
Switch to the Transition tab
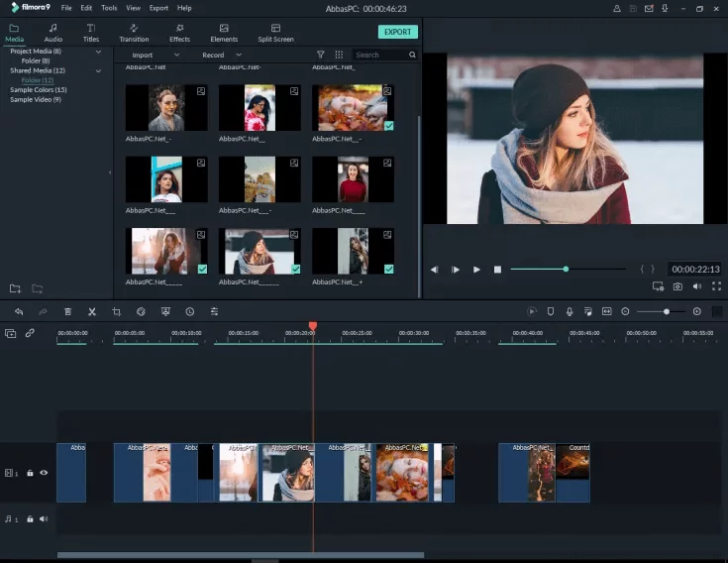[x=134, y=33]
